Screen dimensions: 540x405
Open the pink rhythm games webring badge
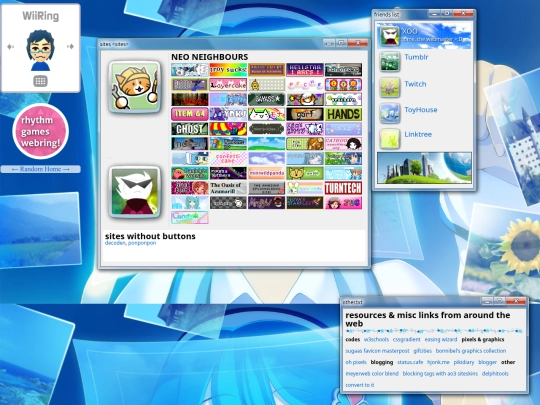(x=41, y=131)
